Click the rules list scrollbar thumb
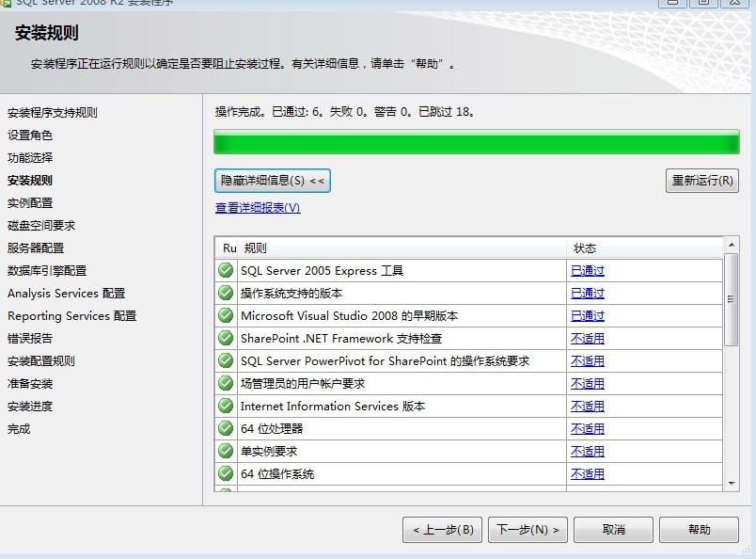Image resolution: width=756 pixels, height=559 pixels. (x=732, y=299)
